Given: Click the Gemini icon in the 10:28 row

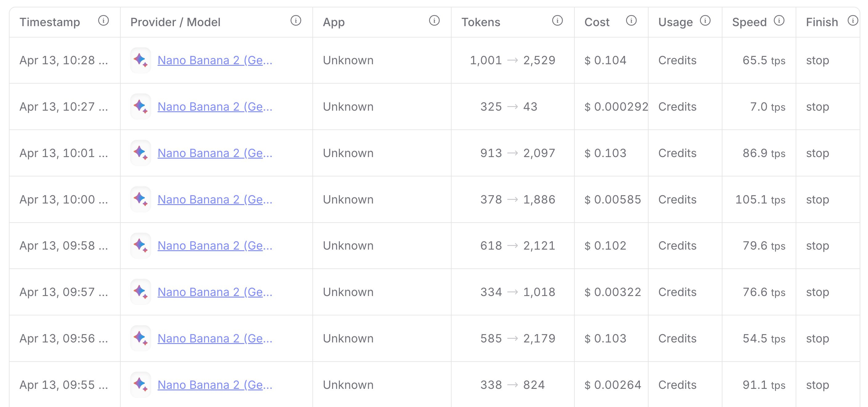Looking at the screenshot, I should coord(140,60).
